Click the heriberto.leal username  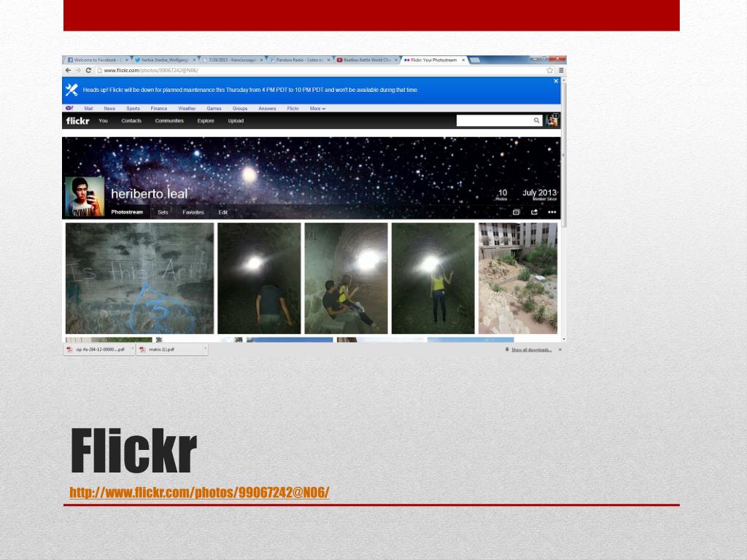tap(149, 194)
